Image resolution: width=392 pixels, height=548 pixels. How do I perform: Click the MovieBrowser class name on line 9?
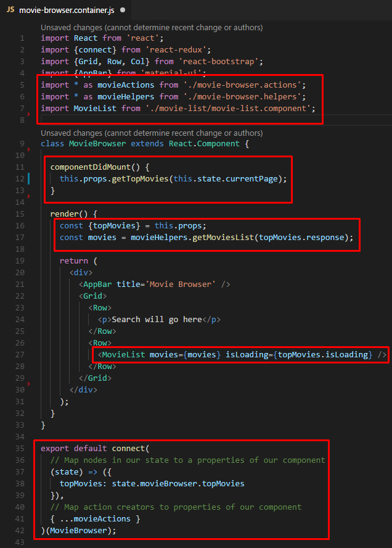point(97,144)
